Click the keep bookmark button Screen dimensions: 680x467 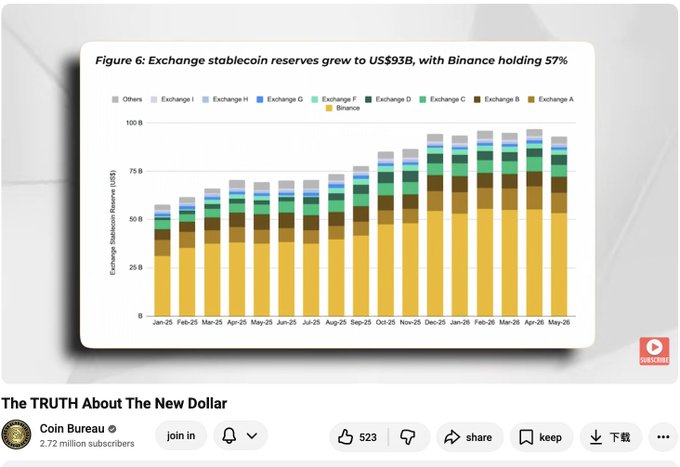tap(541, 437)
